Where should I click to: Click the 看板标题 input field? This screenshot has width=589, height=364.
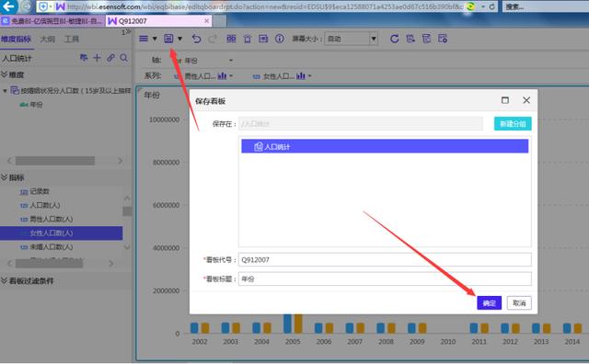[385, 279]
